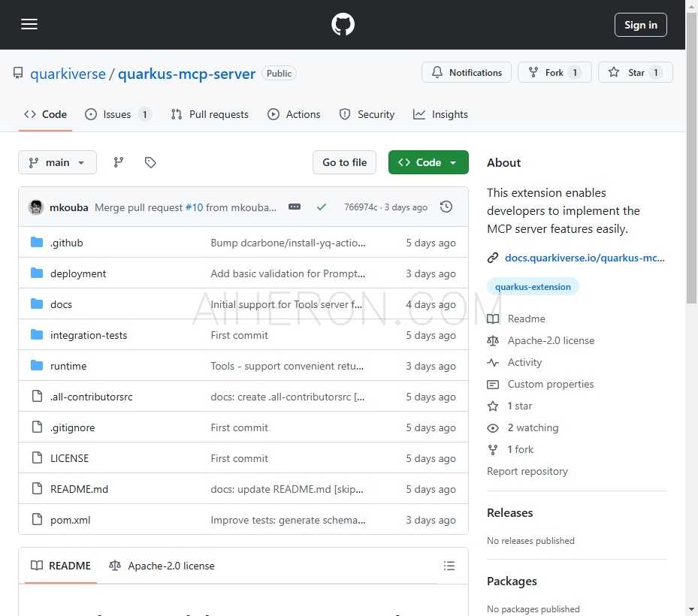Expand commit message ellipsis button
Screen dimensions: 698x616
tap(295, 207)
